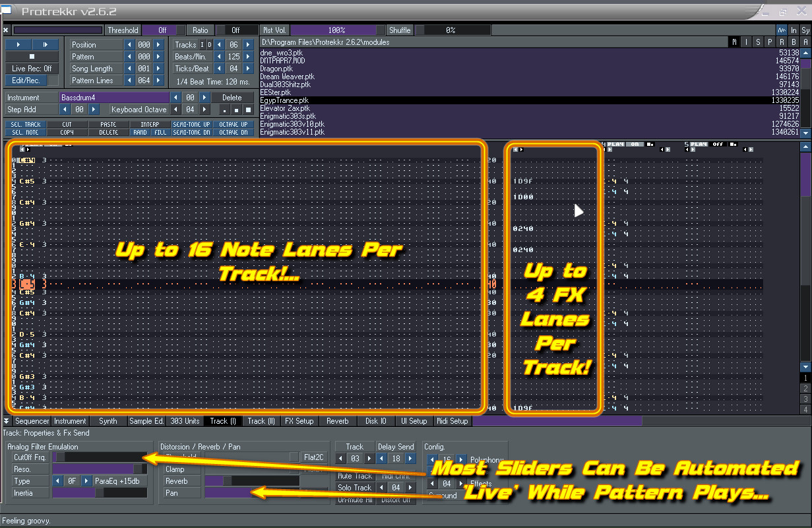Stop playback with the stop button
The image size is (812, 528).
click(32, 56)
